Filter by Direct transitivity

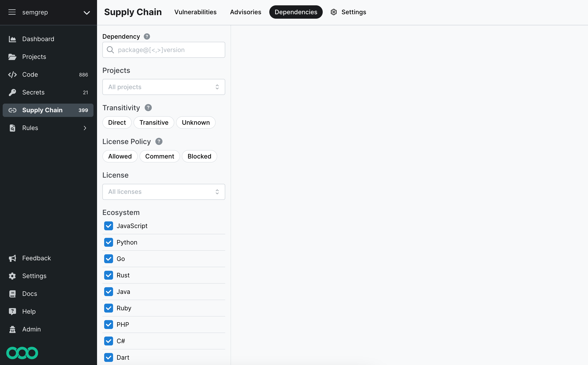(x=117, y=122)
